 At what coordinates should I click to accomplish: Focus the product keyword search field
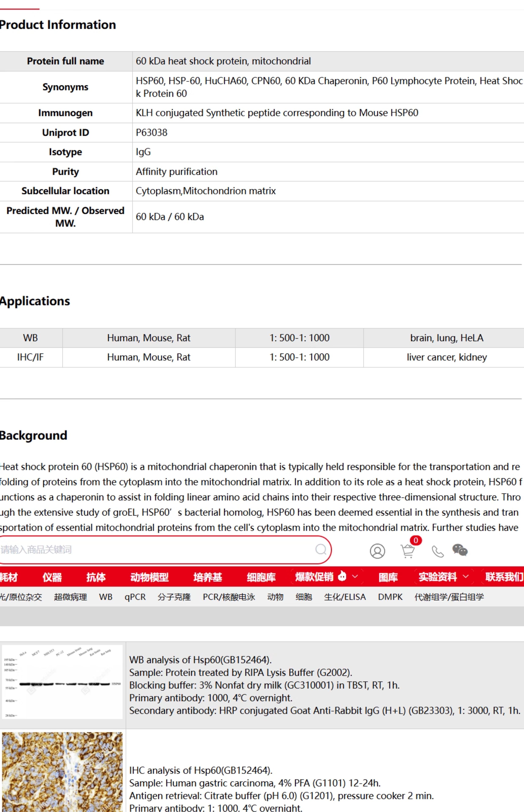[157, 550]
